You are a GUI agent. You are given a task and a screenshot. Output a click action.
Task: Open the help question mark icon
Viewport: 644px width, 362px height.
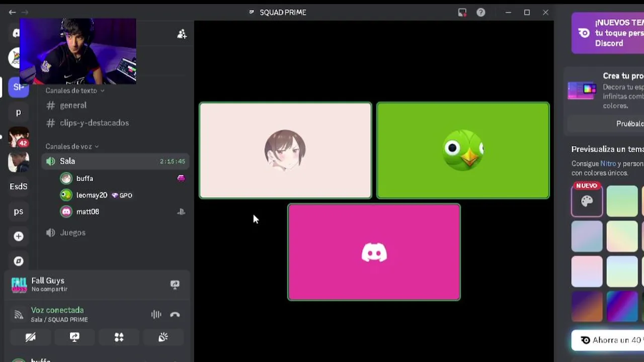coord(481,12)
